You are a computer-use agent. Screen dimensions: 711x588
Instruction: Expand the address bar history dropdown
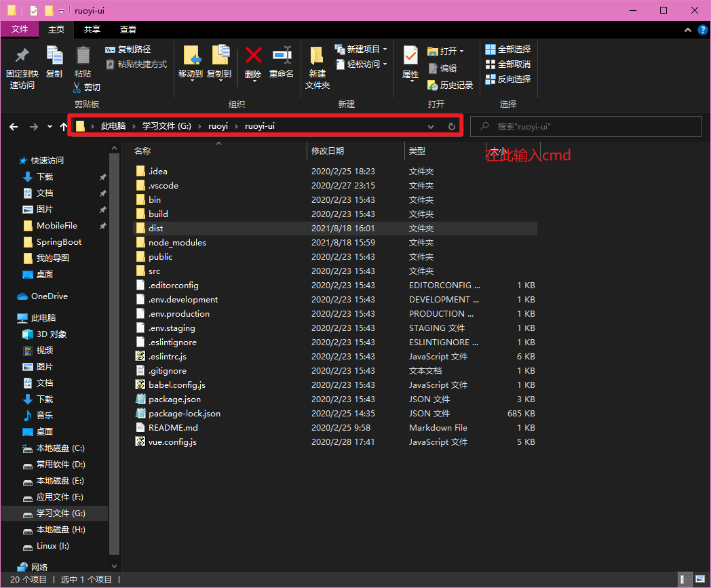point(431,127)
